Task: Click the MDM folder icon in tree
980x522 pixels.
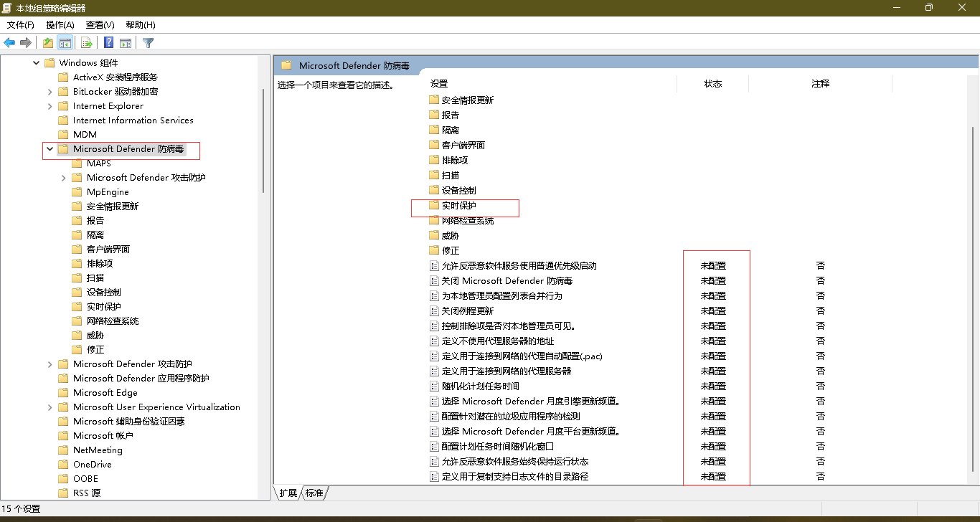Action: pos(63,134)
